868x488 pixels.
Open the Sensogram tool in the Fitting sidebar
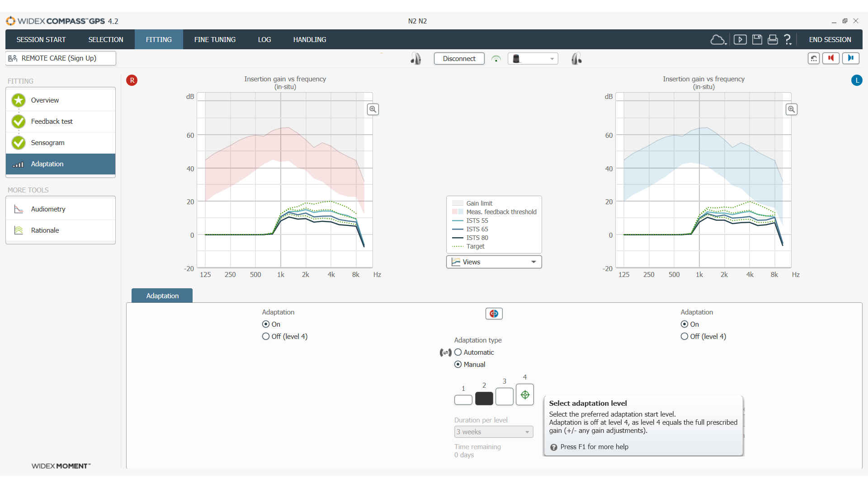(47, 142)
